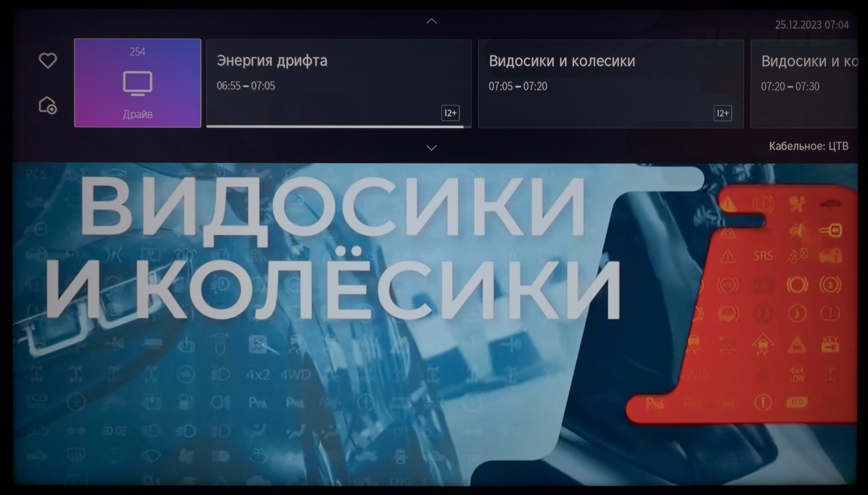
Task: Click channel number 254
Action: pos(137,52)
